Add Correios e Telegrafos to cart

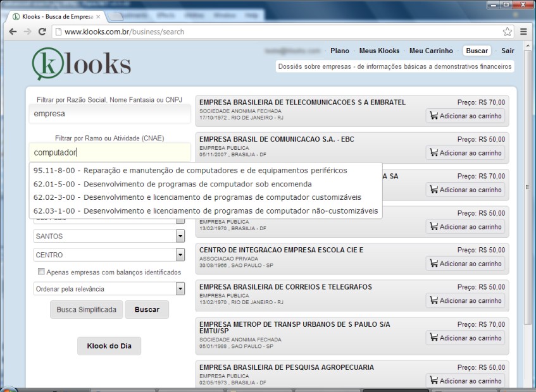[465, 300]
